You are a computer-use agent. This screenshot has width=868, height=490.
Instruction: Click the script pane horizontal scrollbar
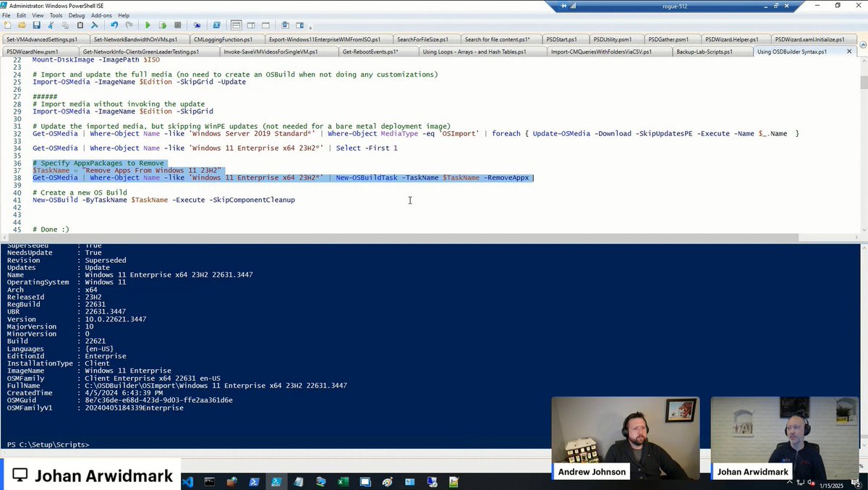(x=405, y=237)
